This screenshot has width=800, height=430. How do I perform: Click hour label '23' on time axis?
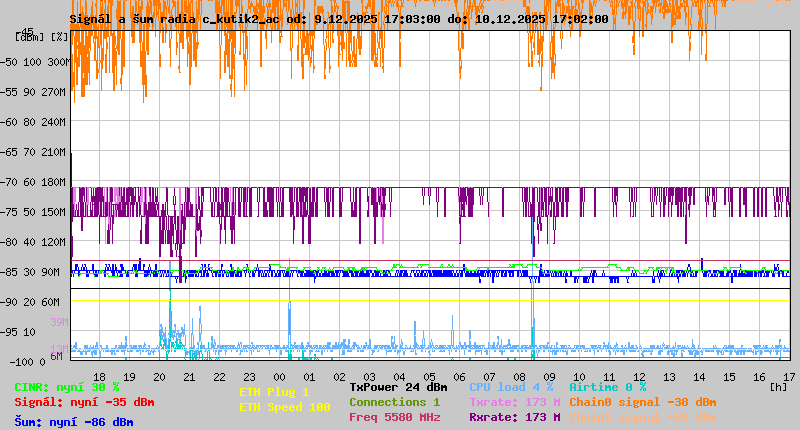(249, 377)
